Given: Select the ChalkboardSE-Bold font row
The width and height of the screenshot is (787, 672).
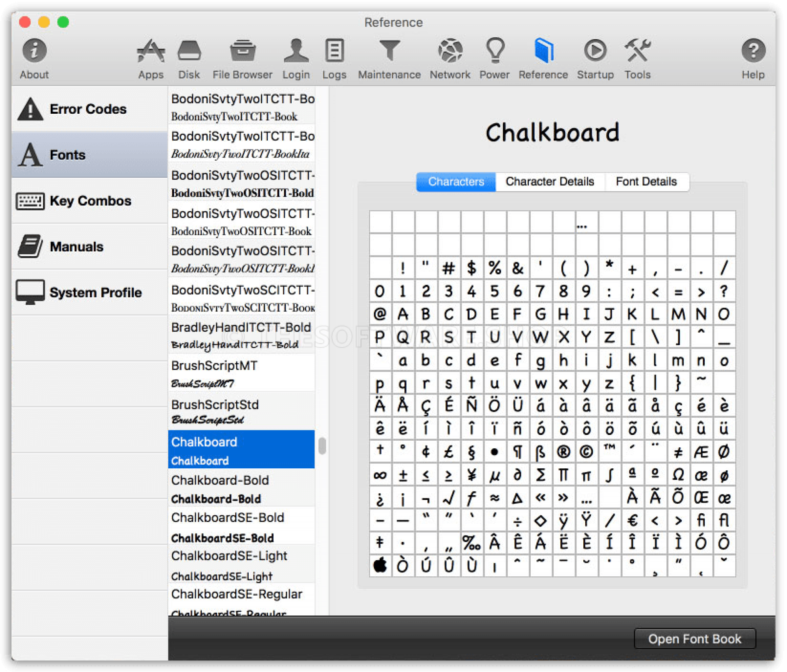Looking at the screenshot, I should coord(241,526).
